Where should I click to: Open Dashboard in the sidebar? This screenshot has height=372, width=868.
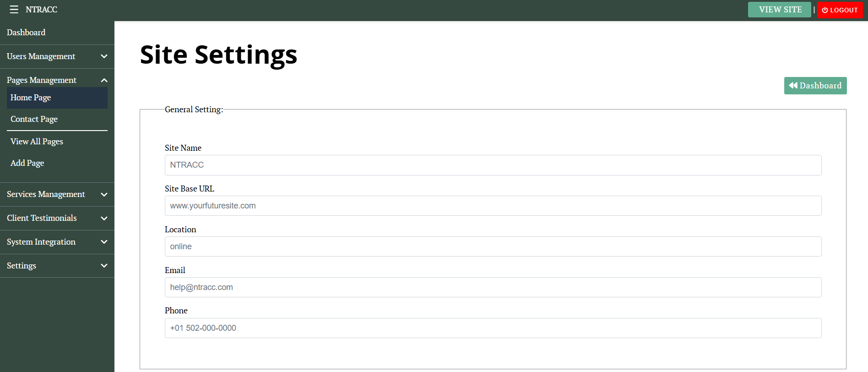click(x=26, y=33)
